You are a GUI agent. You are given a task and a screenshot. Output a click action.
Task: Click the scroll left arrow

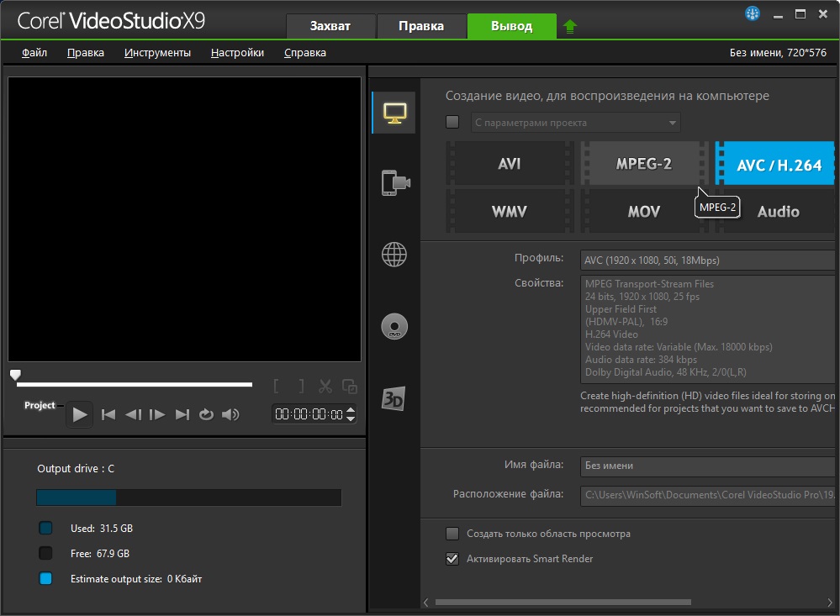tap(426, 602)
